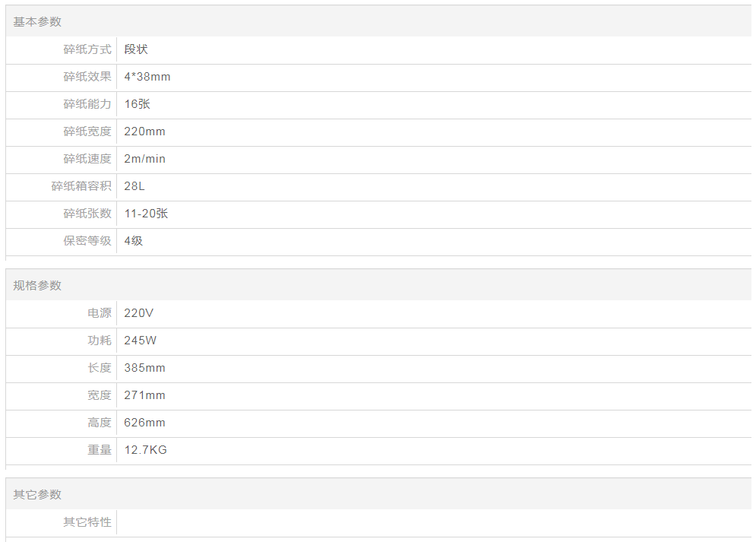Click the 其它特性 row label
The image size is (756, 542).
87,522
